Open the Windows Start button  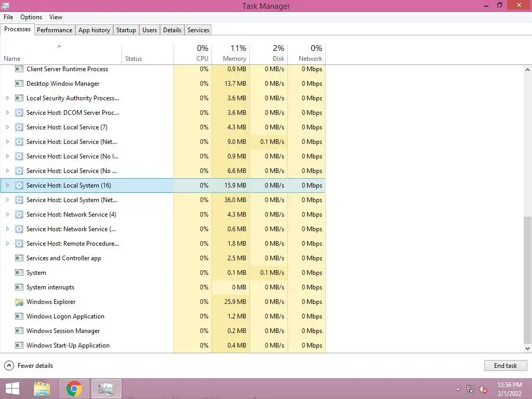(12, 389)
